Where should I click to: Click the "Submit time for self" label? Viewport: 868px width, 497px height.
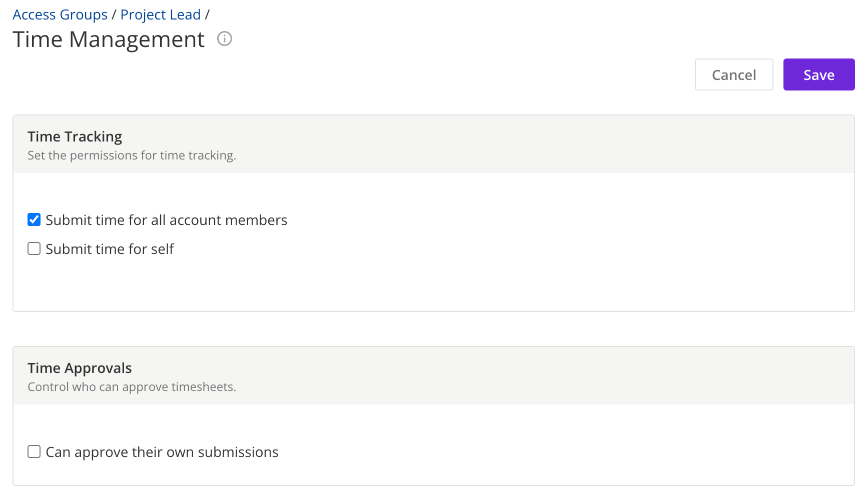click(x=110, y=248)
